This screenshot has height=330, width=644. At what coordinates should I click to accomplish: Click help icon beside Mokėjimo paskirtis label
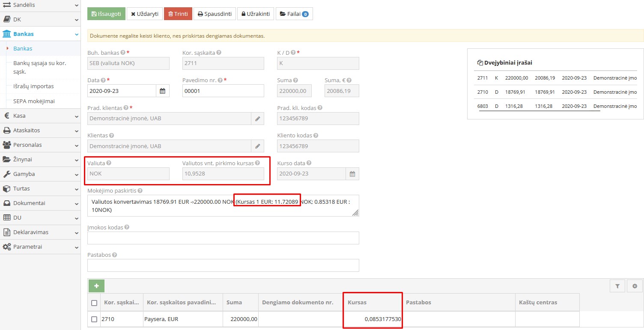140,190
